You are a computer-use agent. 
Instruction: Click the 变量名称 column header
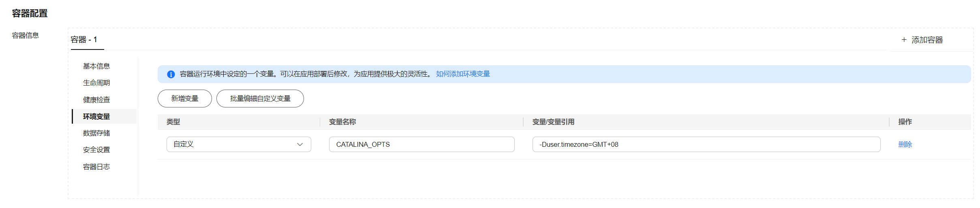(x=342, y=122)
